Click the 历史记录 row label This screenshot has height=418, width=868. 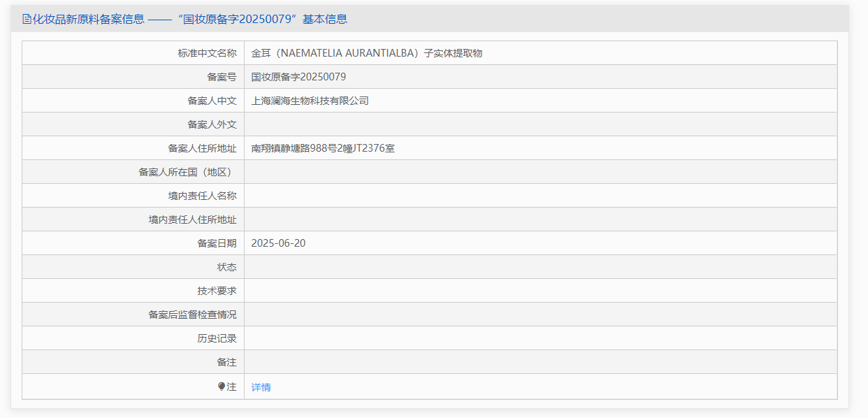(x=217, y=338)
